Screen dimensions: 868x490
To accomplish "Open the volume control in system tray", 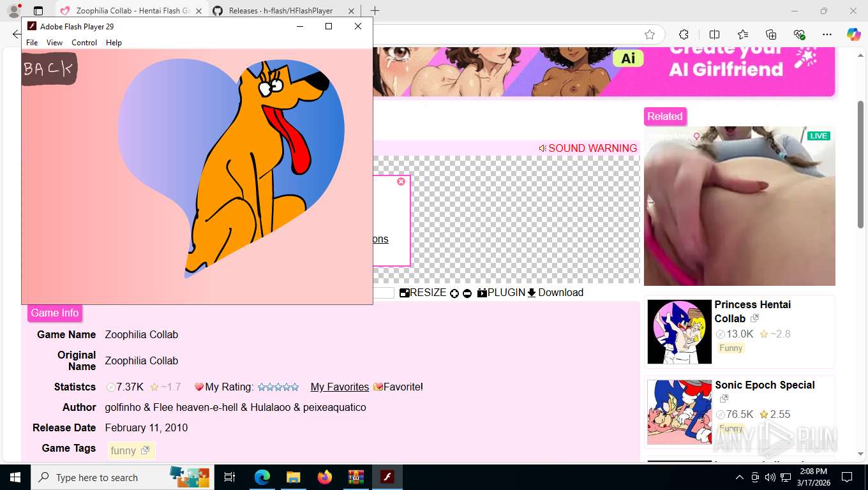I will tap(770, 477).
